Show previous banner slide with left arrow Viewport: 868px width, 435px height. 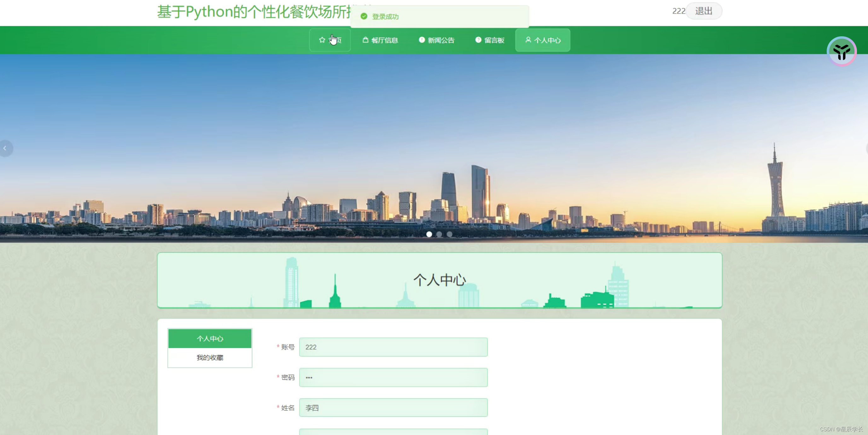tap(5, 148)
